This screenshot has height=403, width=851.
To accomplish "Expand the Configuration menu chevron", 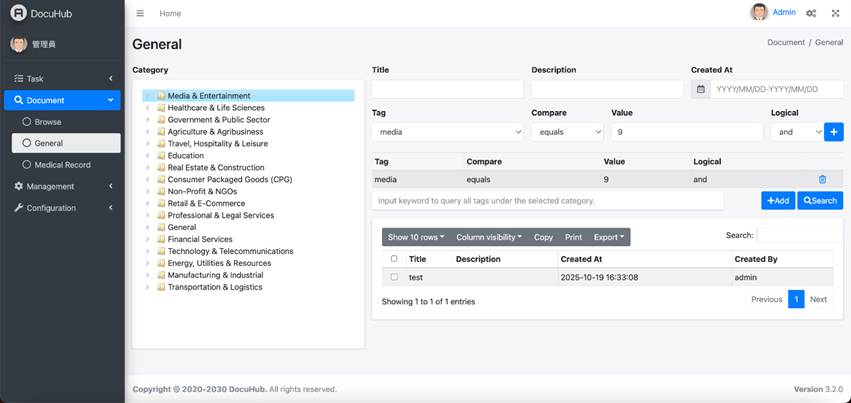I will click(110, 208).
